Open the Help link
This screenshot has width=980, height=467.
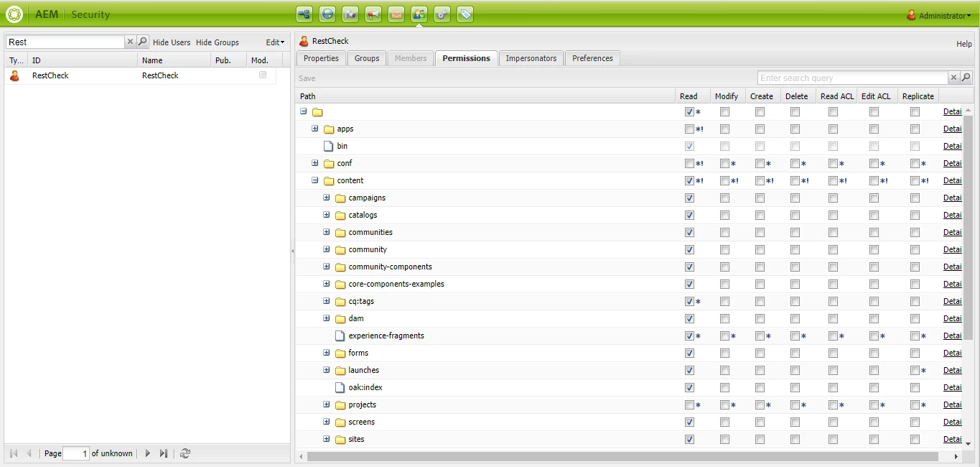tap(964, 44)
